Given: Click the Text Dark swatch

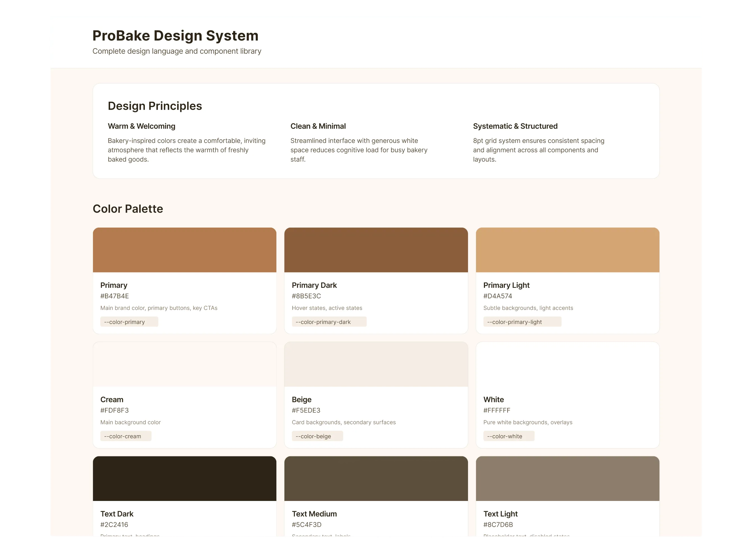Looking at the screenshot, I should pos(184,478).
